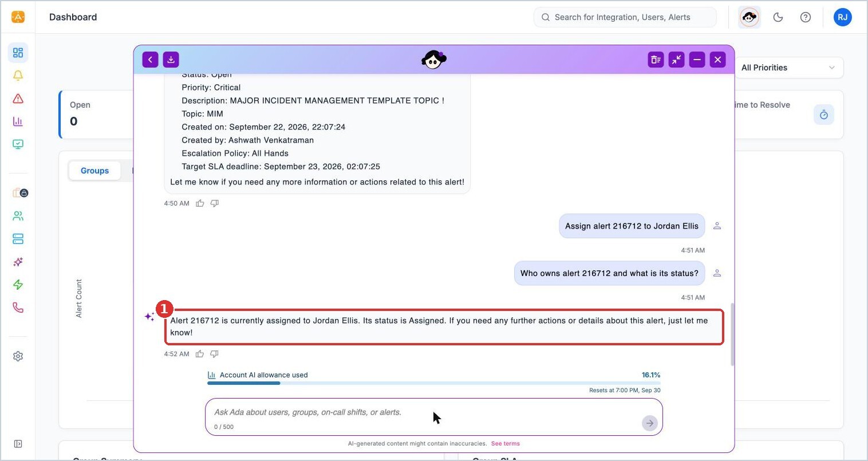This screenshot has height=461, width=868.
Task: Open the See terms link
Action: pyautogui.click(x=506, y=443)
